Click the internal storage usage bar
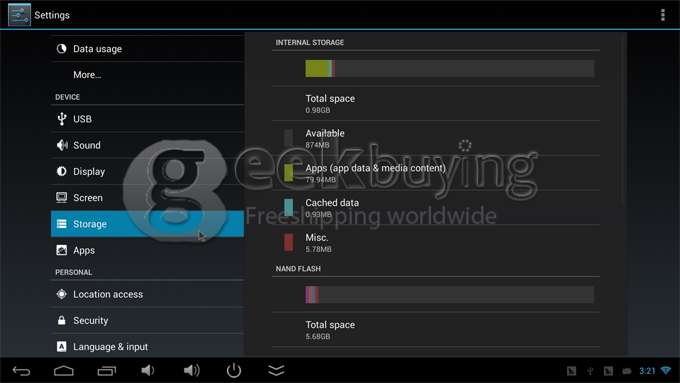Image resolution: width=680 pixels, height=383 pixels. (x=450, y=69)
